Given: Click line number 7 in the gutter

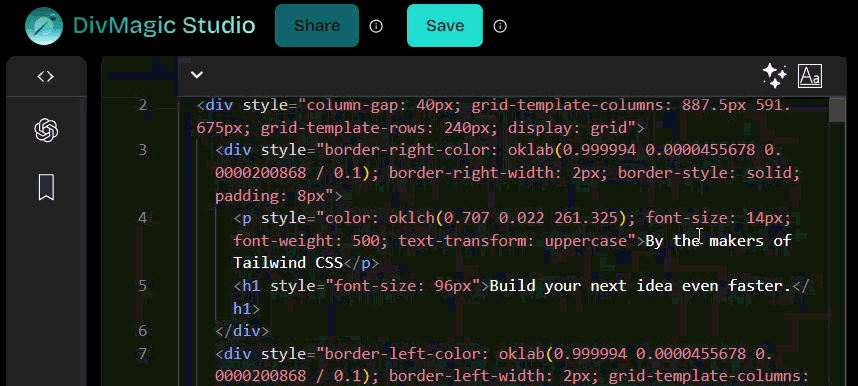Looking at the screenshot, I should (142, 354).
